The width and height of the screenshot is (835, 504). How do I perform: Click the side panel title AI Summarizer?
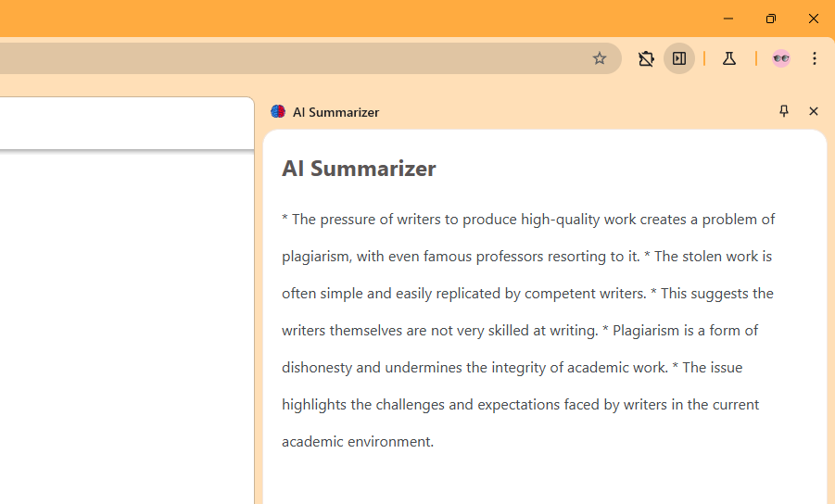pyautogui.click(x=335, y=112)
